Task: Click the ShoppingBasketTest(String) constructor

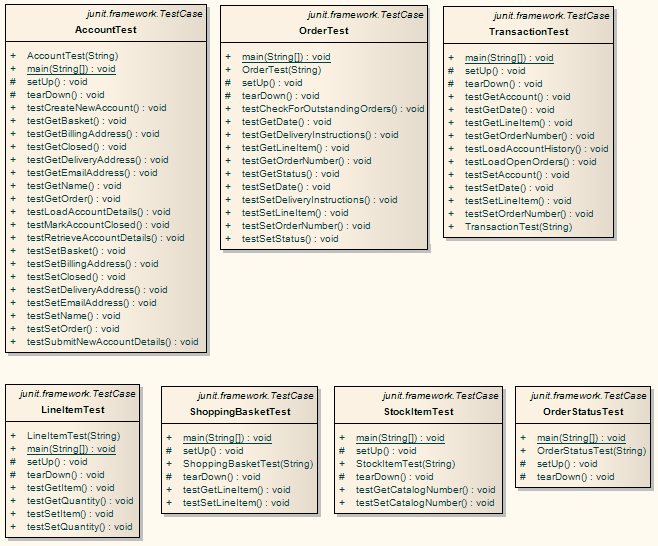Action: [248, 464]
